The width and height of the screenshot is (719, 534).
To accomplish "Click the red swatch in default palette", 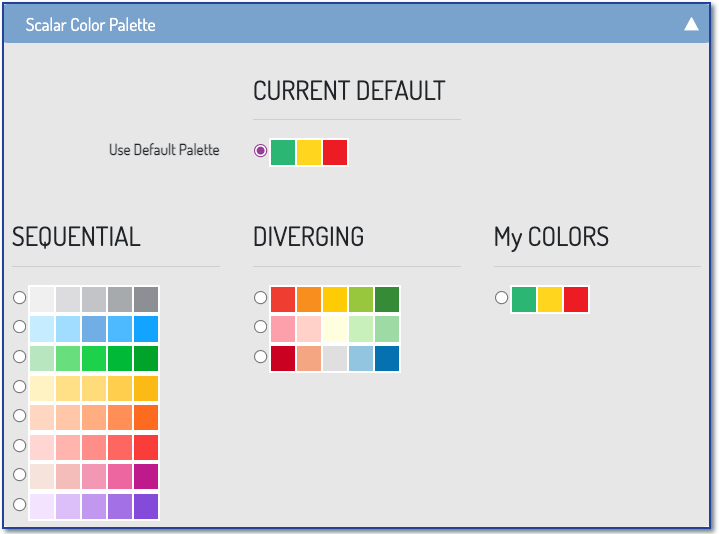I will click(335, 152).
